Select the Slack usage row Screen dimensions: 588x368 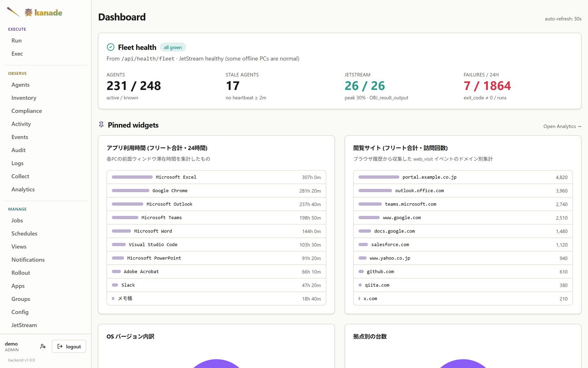(216, 285)
